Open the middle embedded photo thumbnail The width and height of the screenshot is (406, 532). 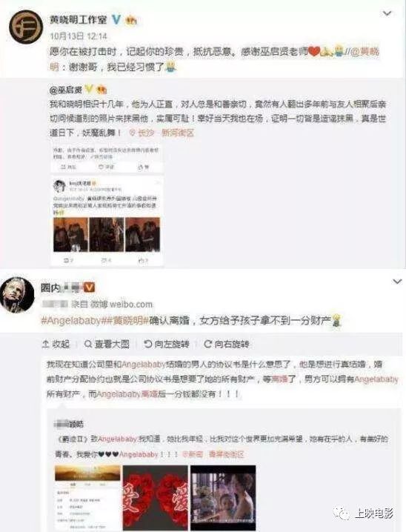pyautogui.click(x=107, y=234)
